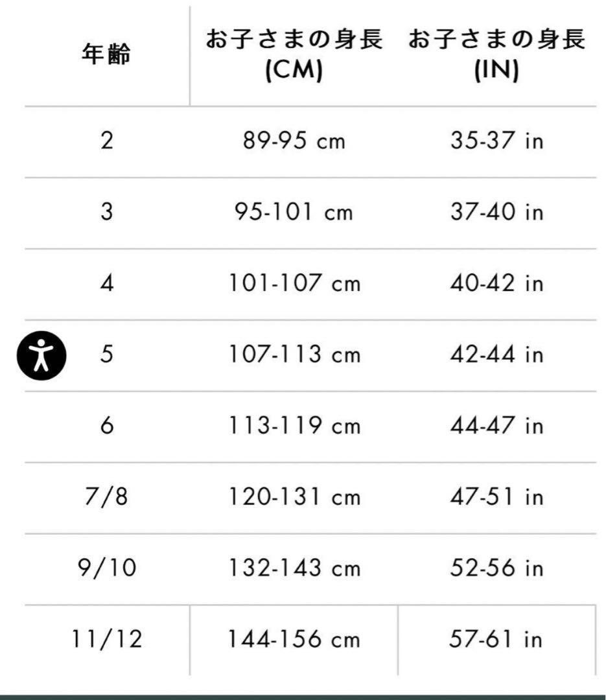Select the 107-113 cm cell
This screenshot has width=606, height=700.
click(x=294, y=355)
